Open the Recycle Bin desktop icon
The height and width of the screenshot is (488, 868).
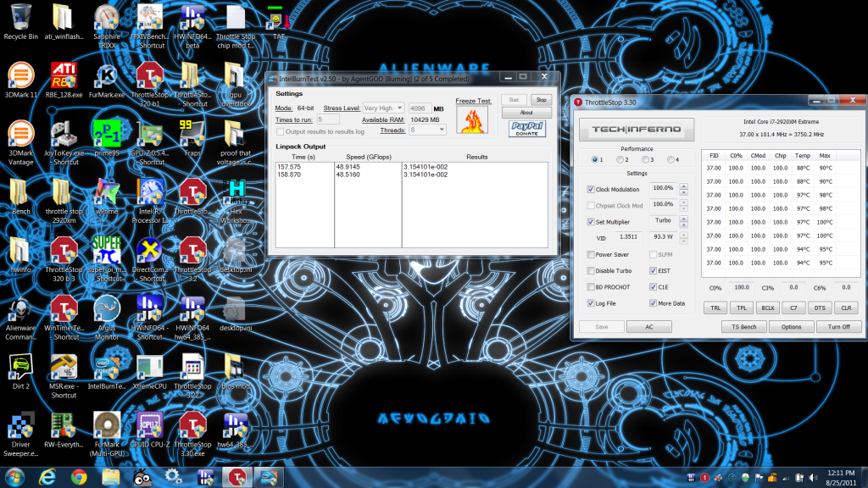[x=20, y=22]
